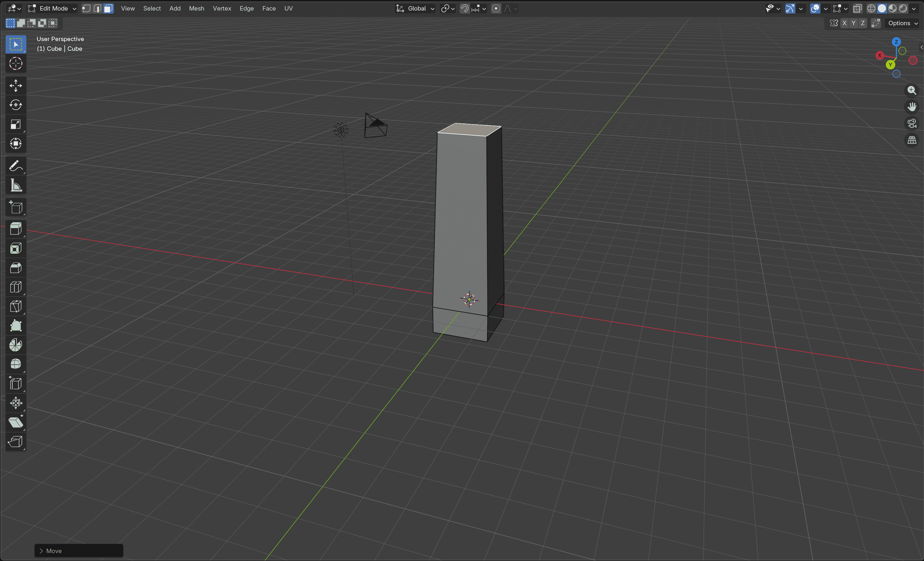Activate the Bevel tool

point(15,268)
